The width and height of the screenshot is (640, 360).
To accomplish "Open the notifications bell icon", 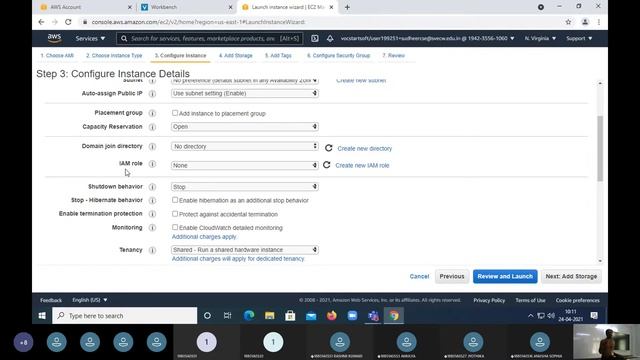I will click(330, 38).
